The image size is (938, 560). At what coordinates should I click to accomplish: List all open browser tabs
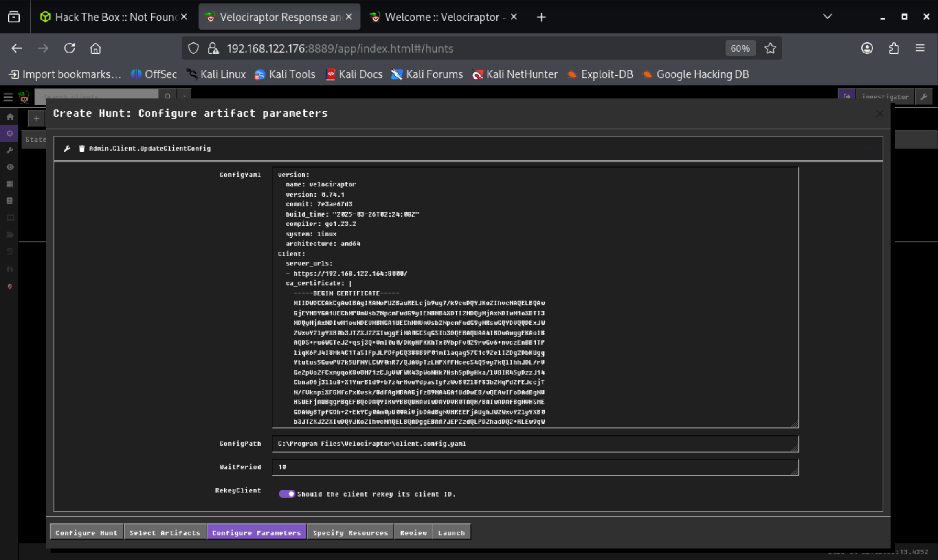click(827, 17)
